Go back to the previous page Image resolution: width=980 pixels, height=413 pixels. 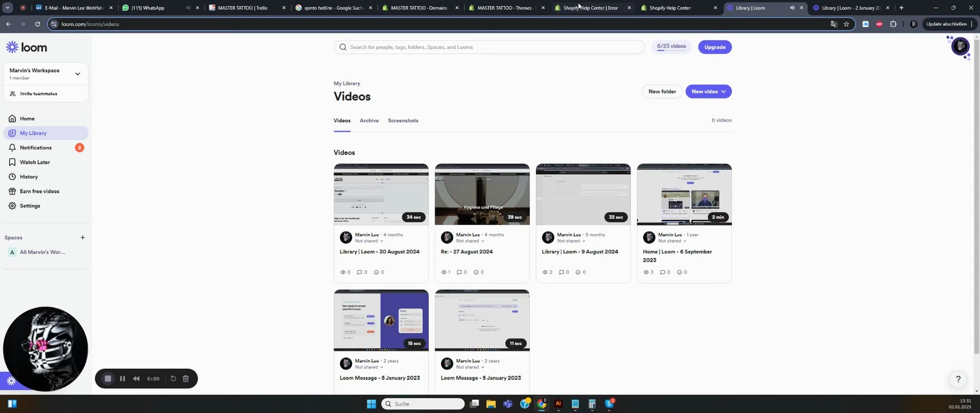8,24
